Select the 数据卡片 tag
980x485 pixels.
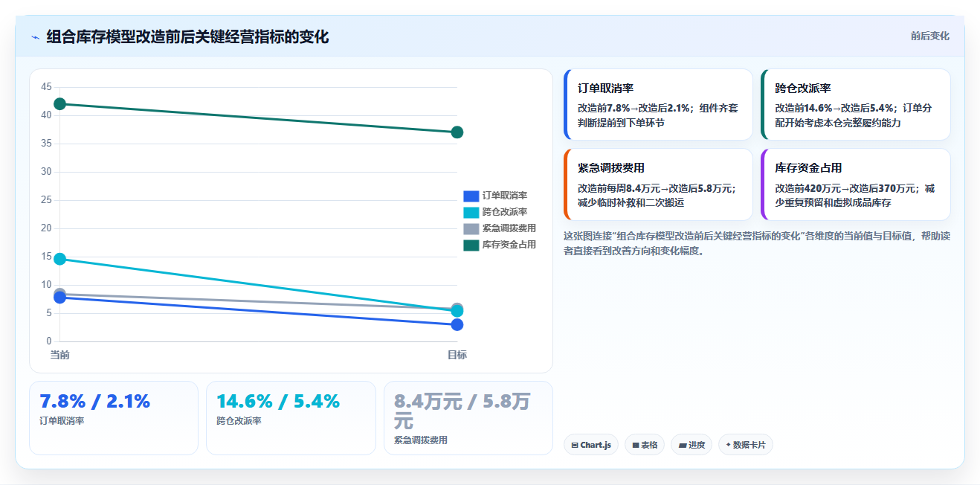tap(746, 445)
